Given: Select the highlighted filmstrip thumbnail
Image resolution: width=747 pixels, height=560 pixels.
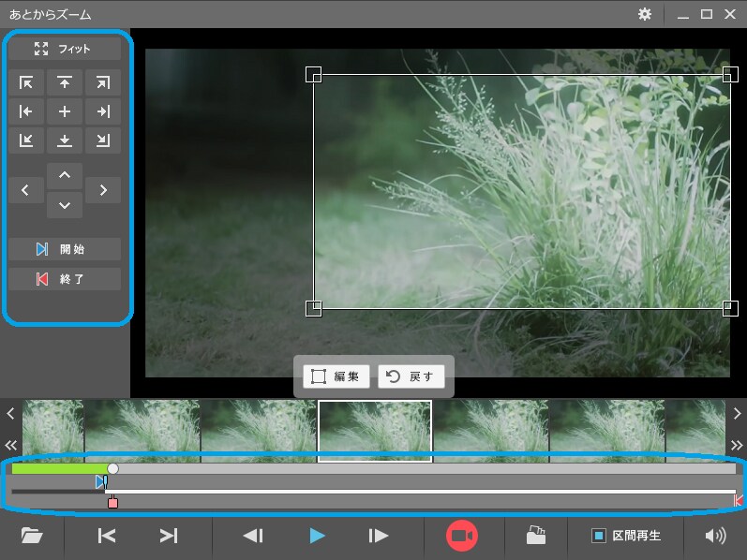Looking at the screenshot, I should 375,431.
